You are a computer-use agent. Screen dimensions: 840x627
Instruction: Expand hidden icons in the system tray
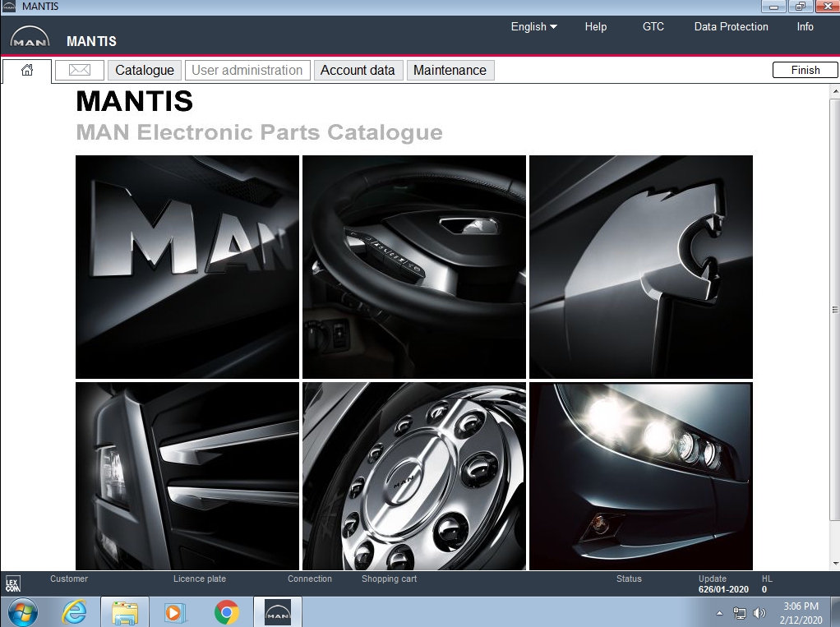pyautogui.click(x=718, y=612)
